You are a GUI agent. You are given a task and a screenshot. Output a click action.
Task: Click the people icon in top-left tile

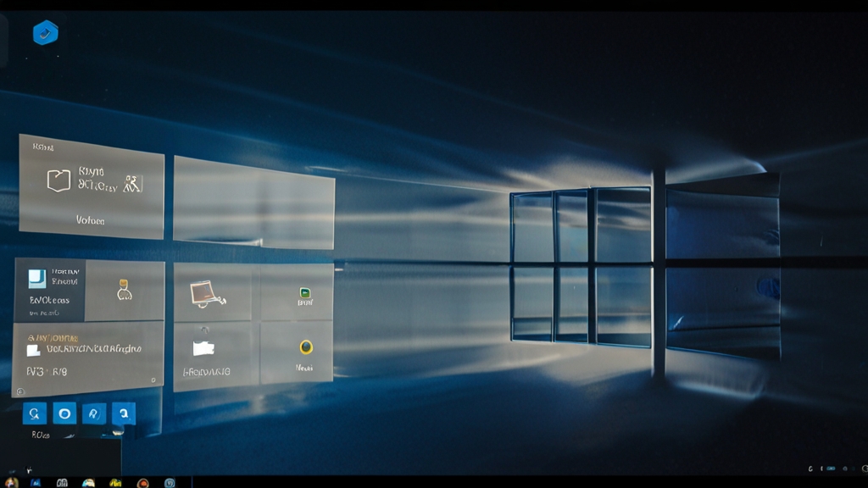[131, 183]
